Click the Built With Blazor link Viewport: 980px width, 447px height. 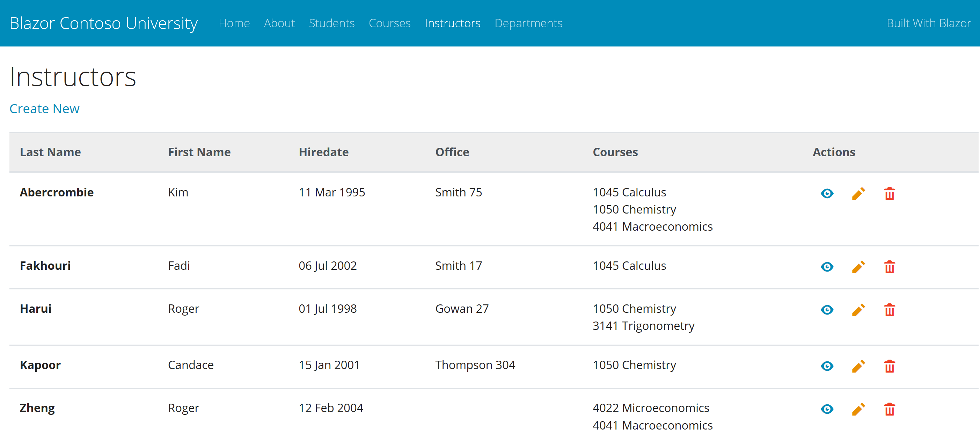click(x=928, y=23)
